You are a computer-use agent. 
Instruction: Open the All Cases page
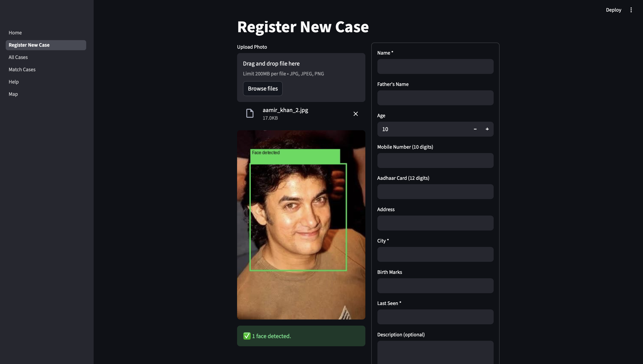18,57
